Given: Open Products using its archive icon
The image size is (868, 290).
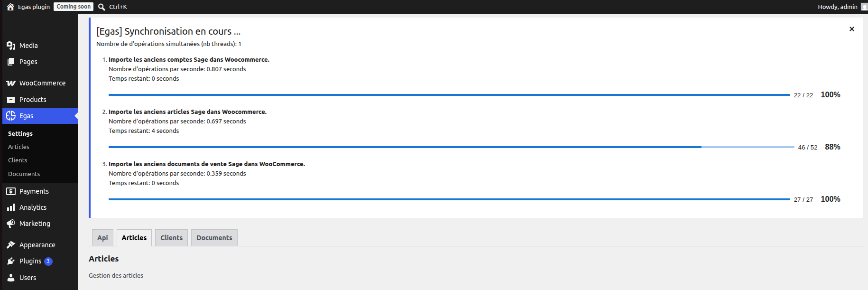Looking at the screenshot, I should [x=11, y=100].
